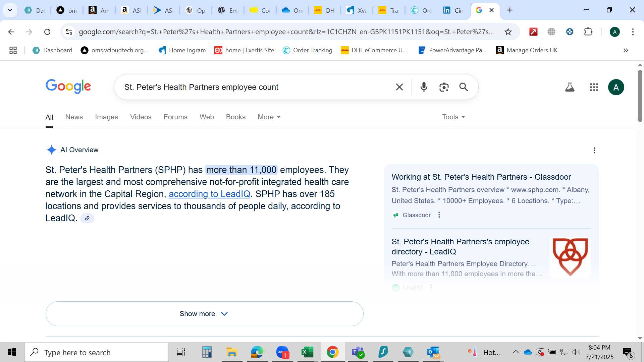Open the bookmarks apps grid icon
Viewport: 644px width, 362px height.
[13, 50]
